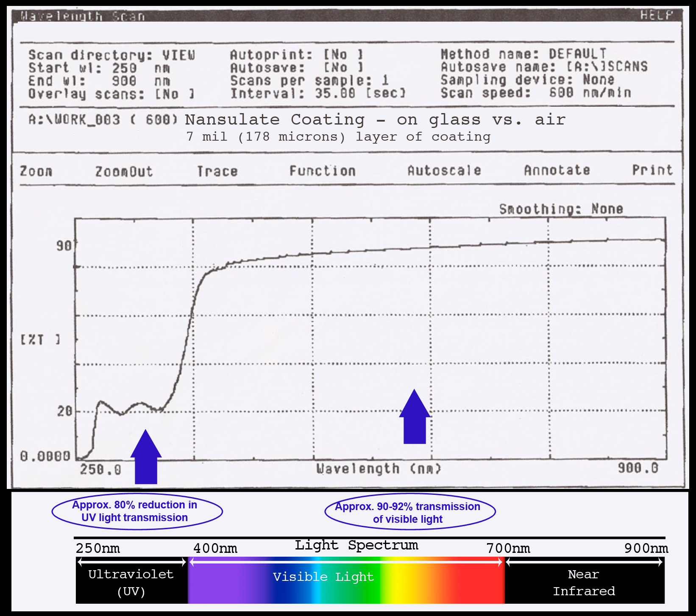Click the 20 y-axis tick value

(64, 411)
